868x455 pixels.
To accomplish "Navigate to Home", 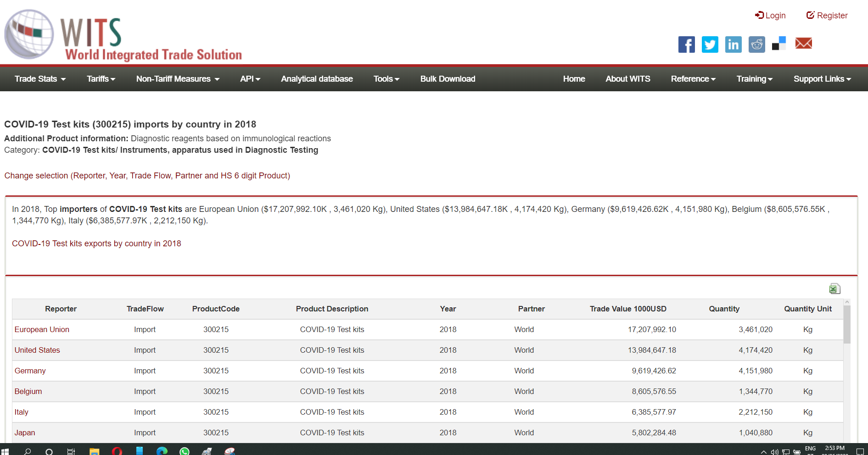I will point(574,79).
